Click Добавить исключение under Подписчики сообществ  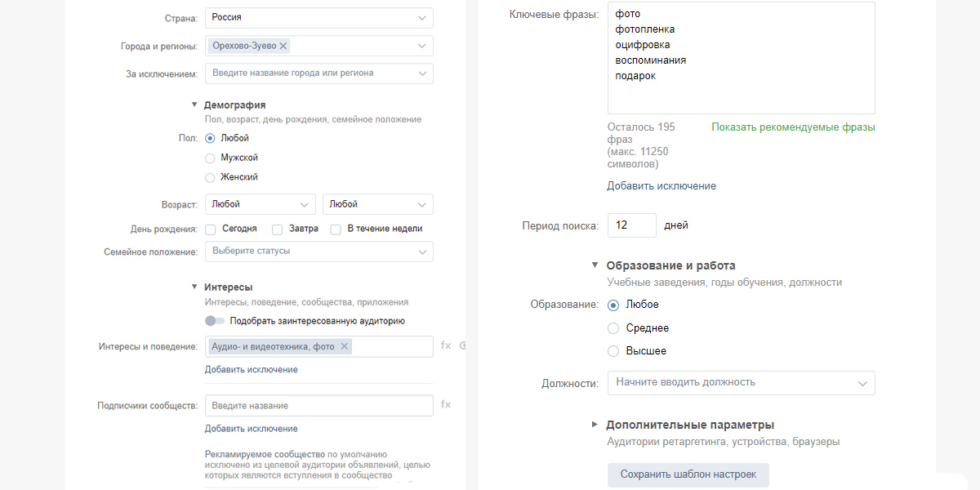[252, 429]
